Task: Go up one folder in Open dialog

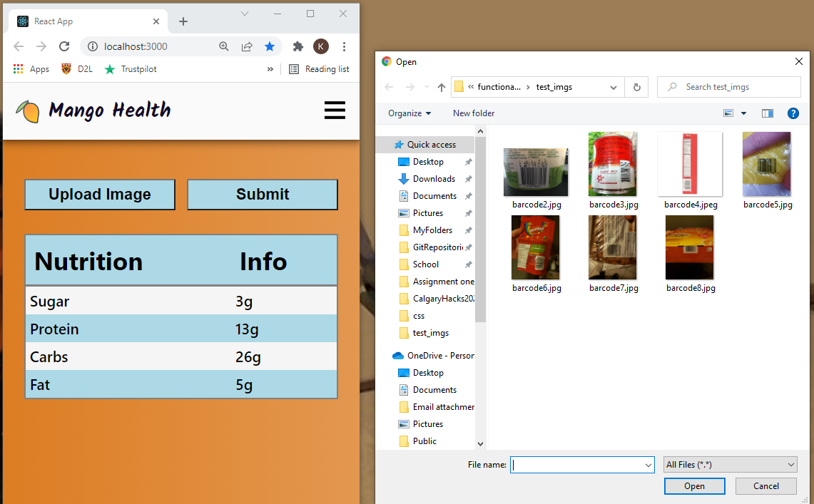Action: pos(442,87)
